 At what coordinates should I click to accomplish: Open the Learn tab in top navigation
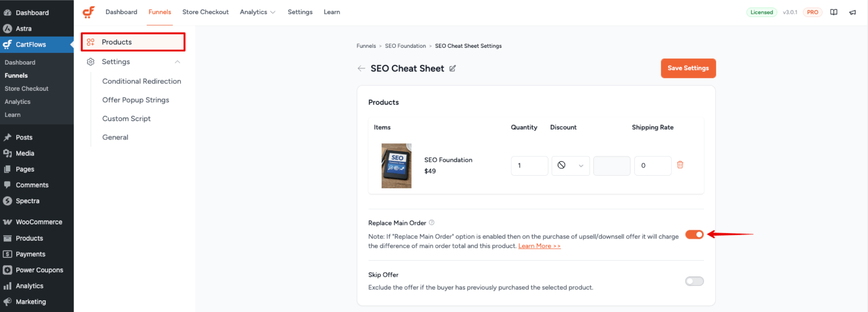(x=332, y=12)
